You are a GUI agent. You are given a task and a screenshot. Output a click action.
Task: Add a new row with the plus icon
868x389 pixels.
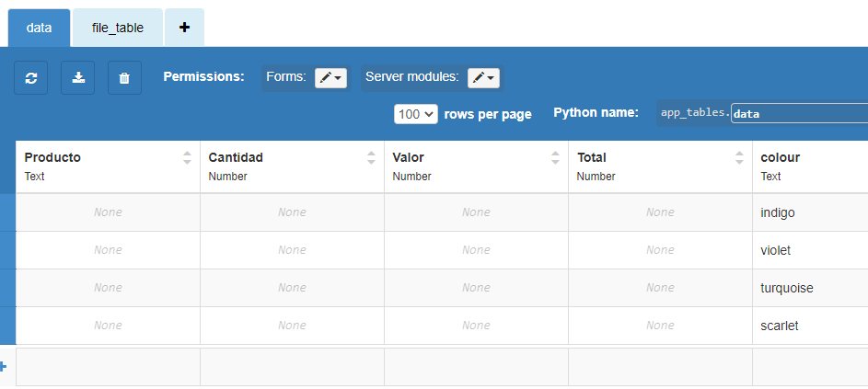click(x=3, y=366)
